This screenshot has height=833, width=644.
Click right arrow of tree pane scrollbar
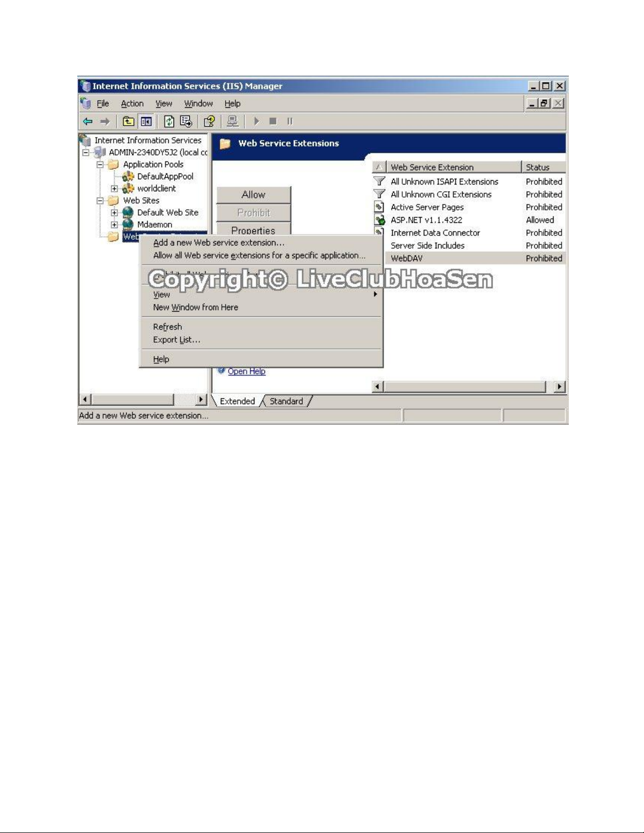pos(201,400)
